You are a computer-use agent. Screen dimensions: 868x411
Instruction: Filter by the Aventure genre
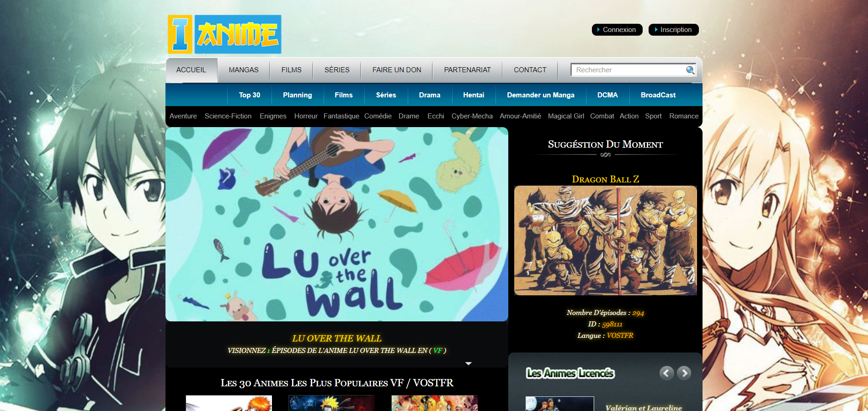coord(183,116)
